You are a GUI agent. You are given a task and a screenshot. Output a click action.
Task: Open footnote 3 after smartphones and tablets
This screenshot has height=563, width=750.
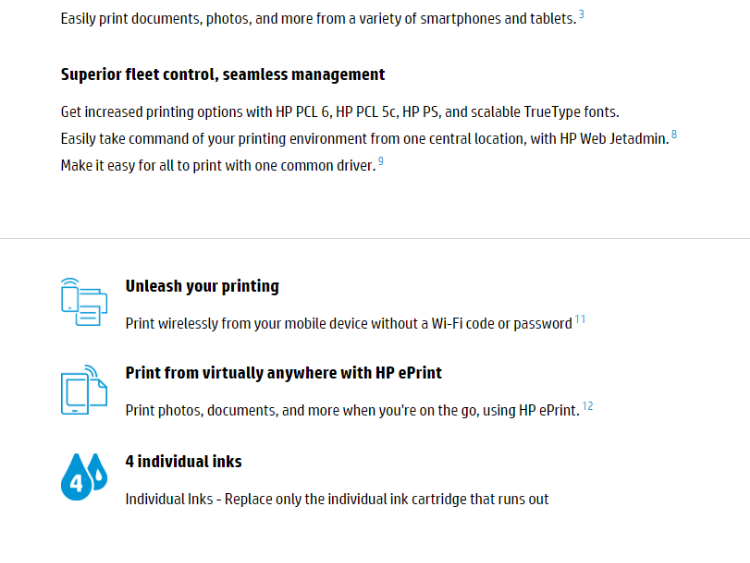coord(582,14)
